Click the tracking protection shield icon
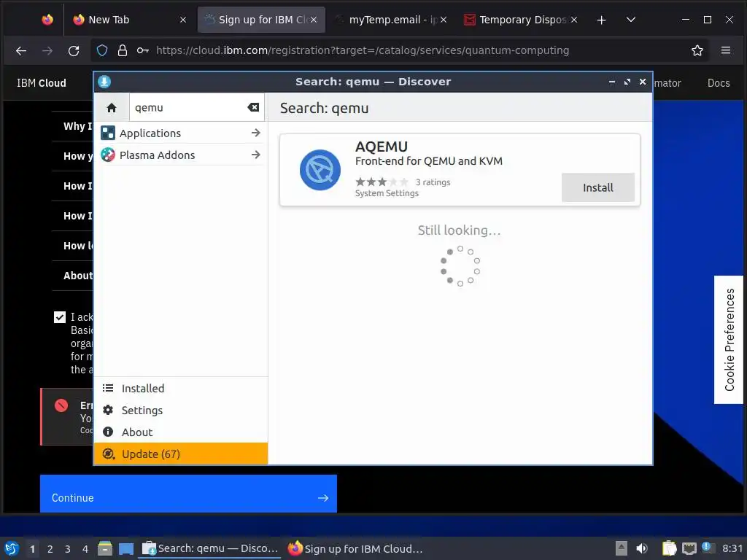 click(x=102, y=50)
